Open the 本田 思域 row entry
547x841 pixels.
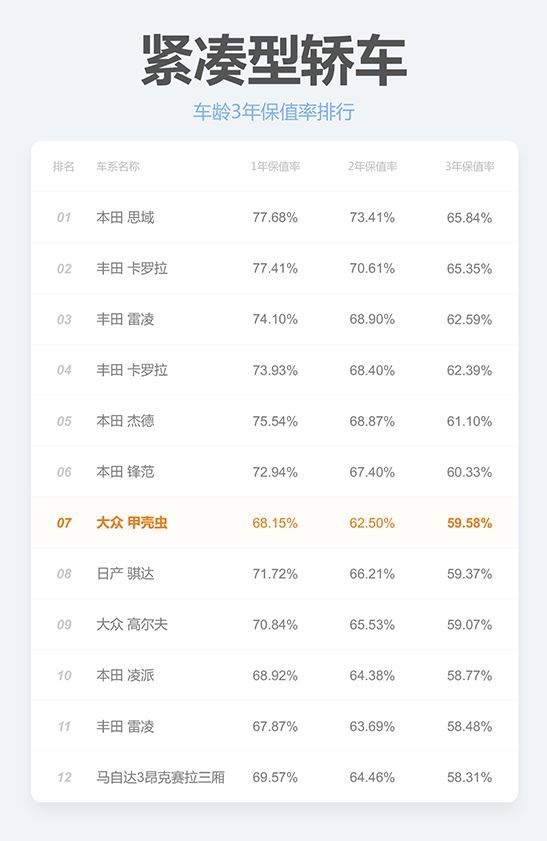[125, 217]
